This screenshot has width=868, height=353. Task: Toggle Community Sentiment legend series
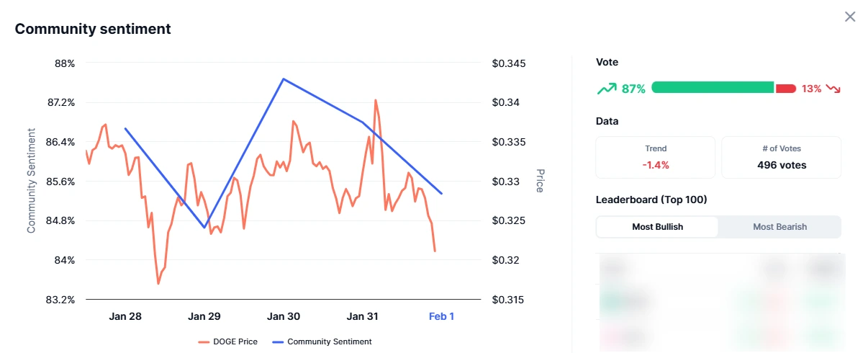(x=322, y=341)
